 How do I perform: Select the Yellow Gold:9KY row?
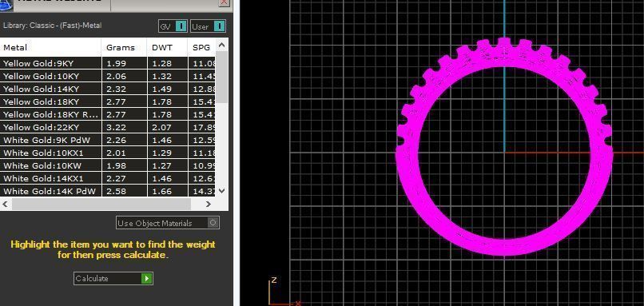[x=108, y=63]
